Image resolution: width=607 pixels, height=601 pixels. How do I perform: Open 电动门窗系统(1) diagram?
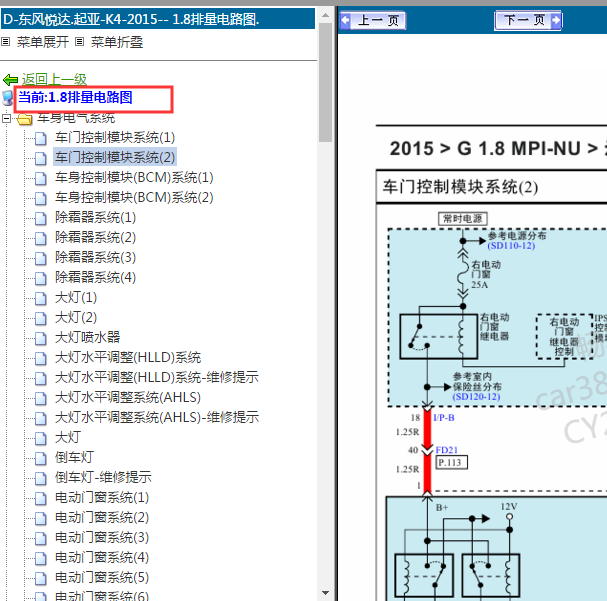pyautogui.click(x=102, y=498)
